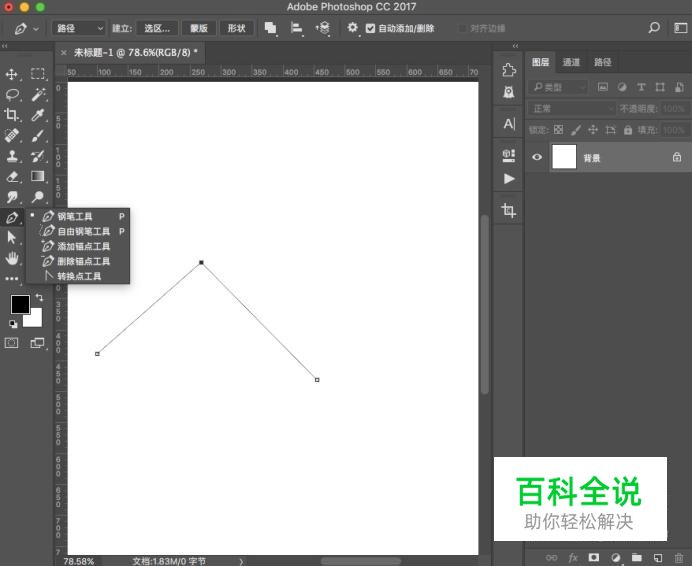Choose 删除锚点工具 from flyout menu

click(78, 261)
